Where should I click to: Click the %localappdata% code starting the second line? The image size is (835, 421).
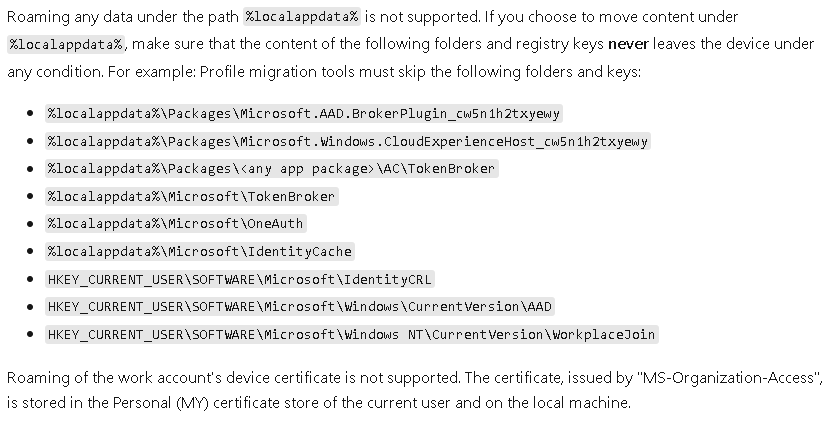click(x=66, y=45)
